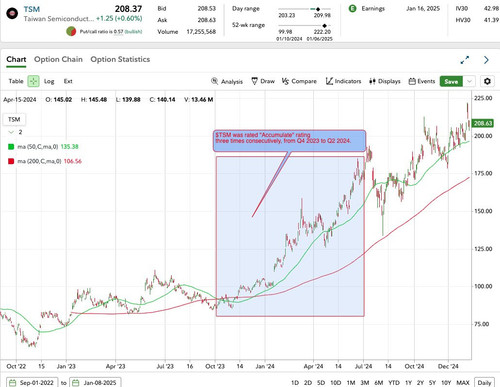Click the 52-wk range slider marker
The width and height of the screenshot is (500, 387).
325,25
